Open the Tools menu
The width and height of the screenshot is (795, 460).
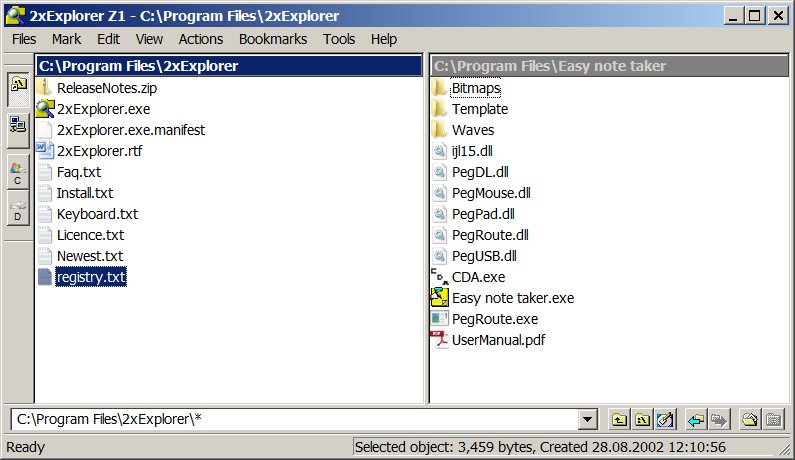339,39
